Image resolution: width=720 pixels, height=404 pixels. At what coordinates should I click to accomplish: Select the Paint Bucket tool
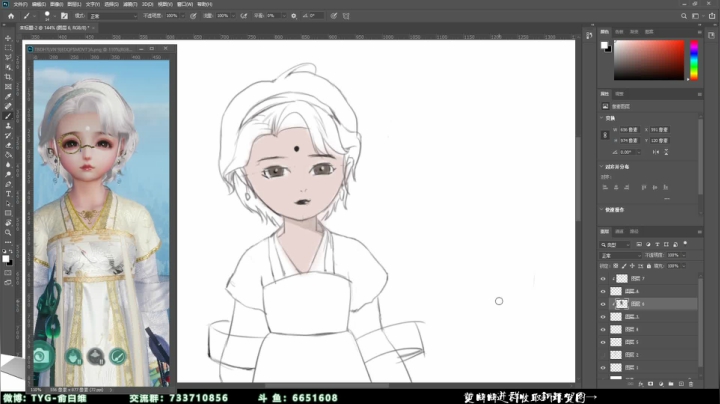[x=8, y=155]
